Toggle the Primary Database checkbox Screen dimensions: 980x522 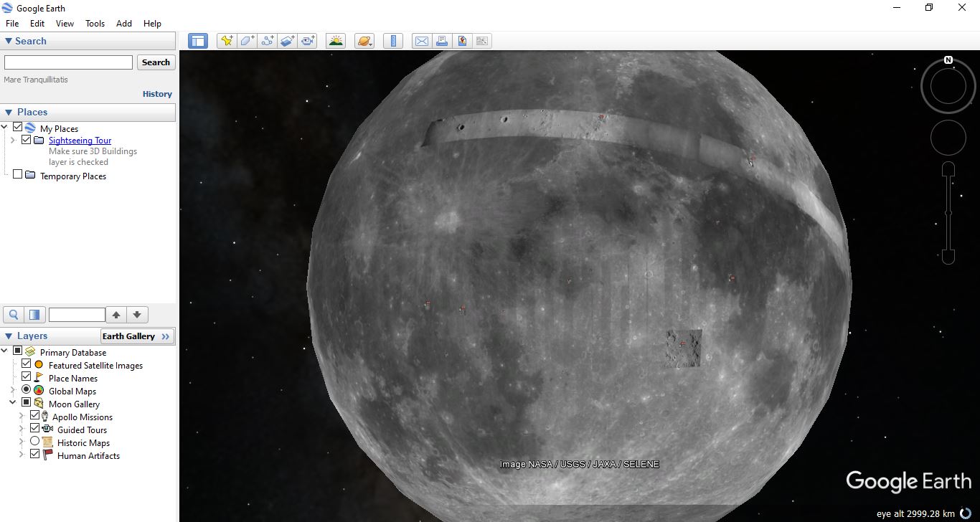pyautogui.click(x=18, y=351)
